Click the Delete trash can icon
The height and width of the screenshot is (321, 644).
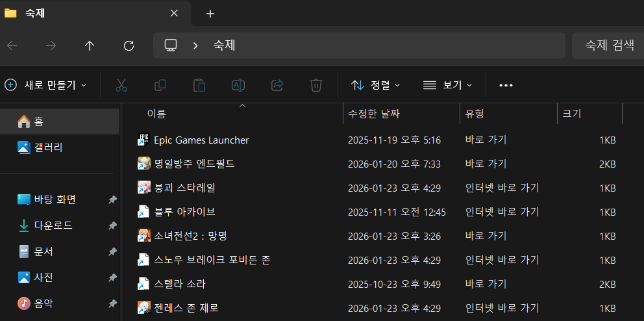point(316,85)
